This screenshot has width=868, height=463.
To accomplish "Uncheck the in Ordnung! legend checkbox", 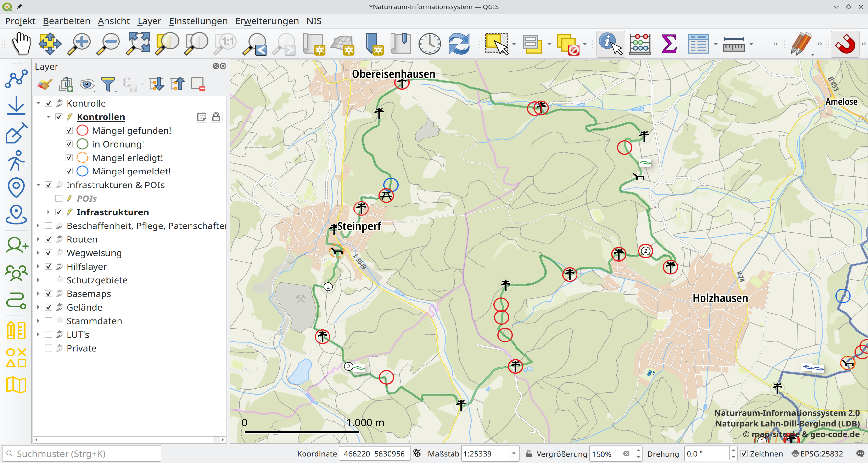I will pos(69,144).
